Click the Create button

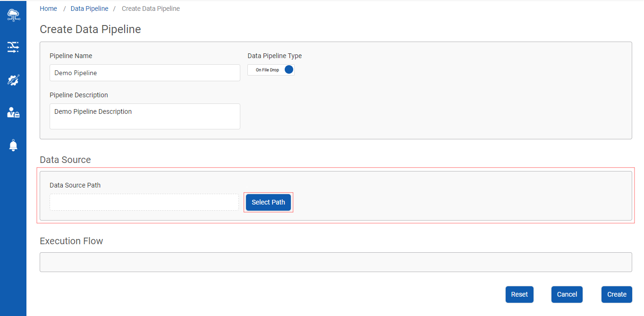tap(617, 294)
